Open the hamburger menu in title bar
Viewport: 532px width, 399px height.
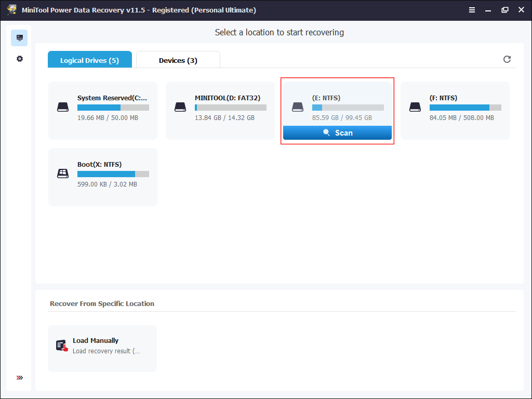(472, 10)
